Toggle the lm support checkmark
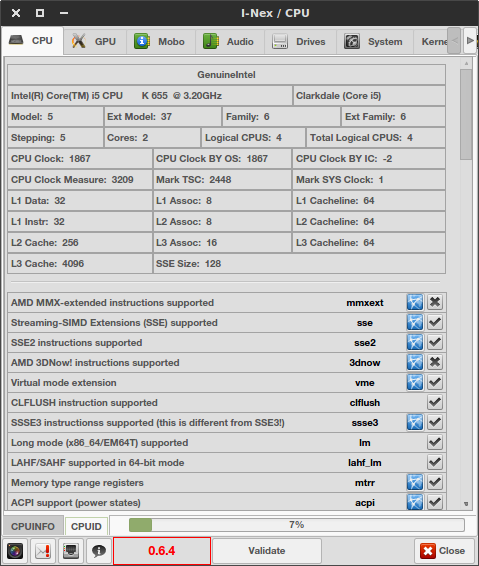This screenshot has width=479, height=566. point(435,443)
